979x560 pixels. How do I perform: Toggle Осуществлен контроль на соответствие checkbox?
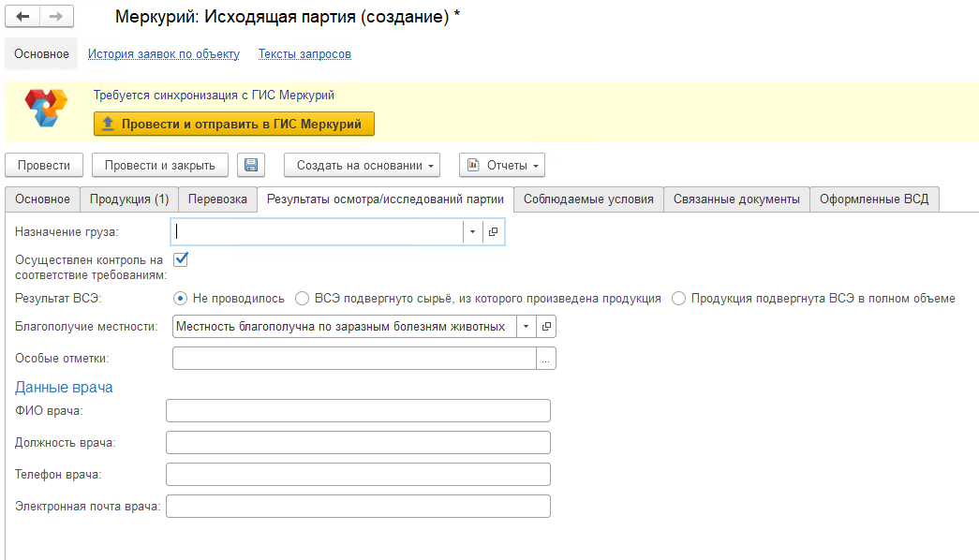pos(182,259)
